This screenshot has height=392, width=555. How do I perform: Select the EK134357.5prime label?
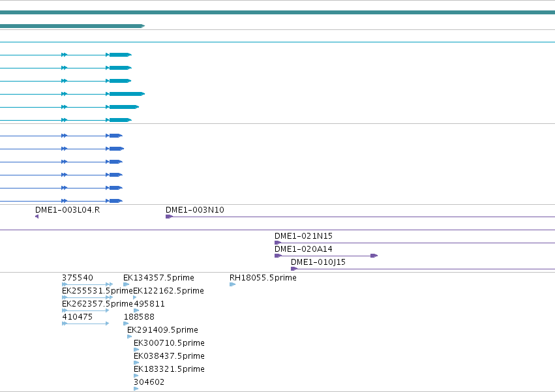point(158,278)
